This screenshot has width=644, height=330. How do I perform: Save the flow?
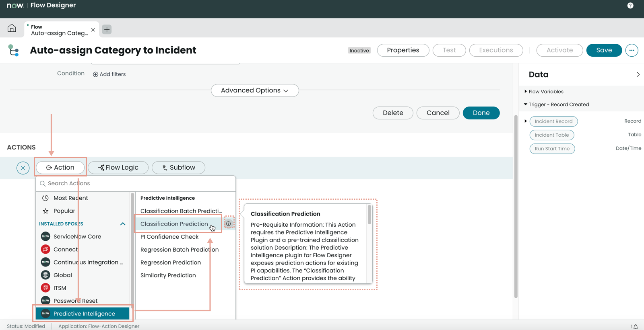pyautogui.click(x=604, y=50)
